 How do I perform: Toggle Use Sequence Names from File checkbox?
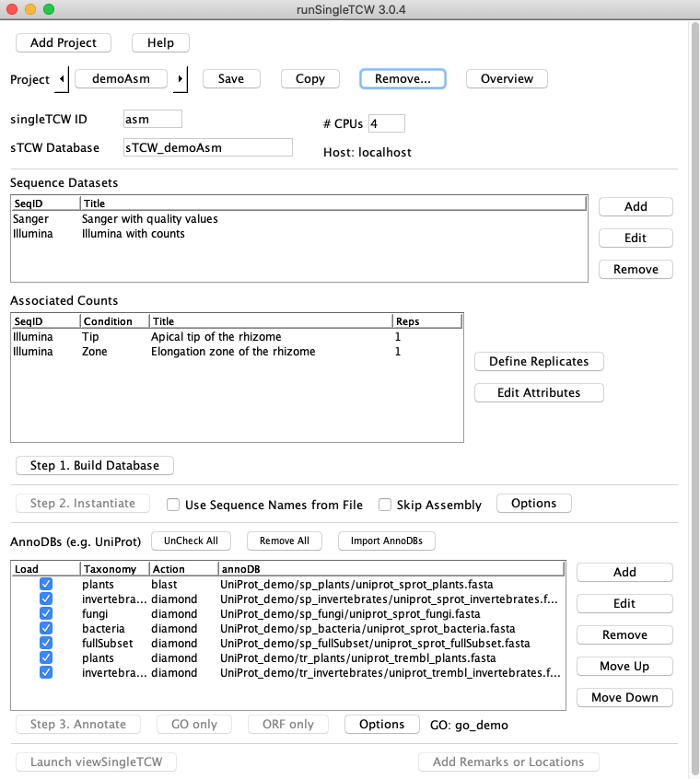click(173, 505)
